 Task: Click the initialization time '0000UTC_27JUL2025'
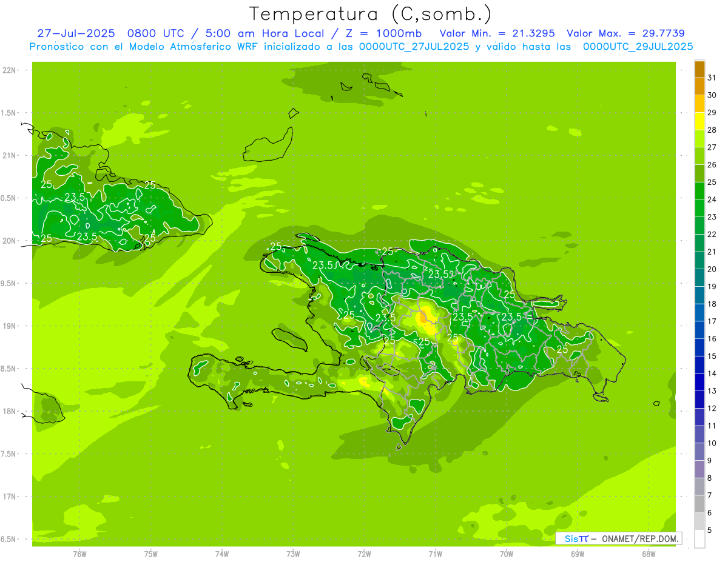click(x=414, y=47)
